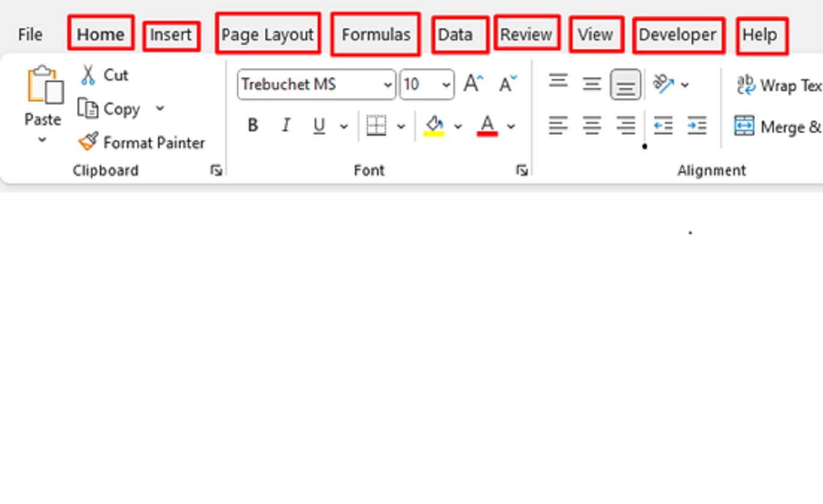Open the Borders dropdown

click(x=400, y=126)
